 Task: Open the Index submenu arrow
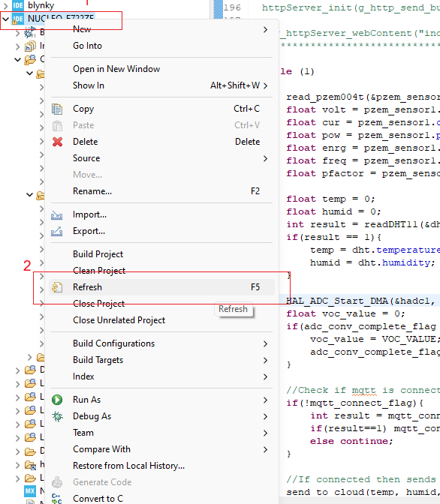pos(265,376)
